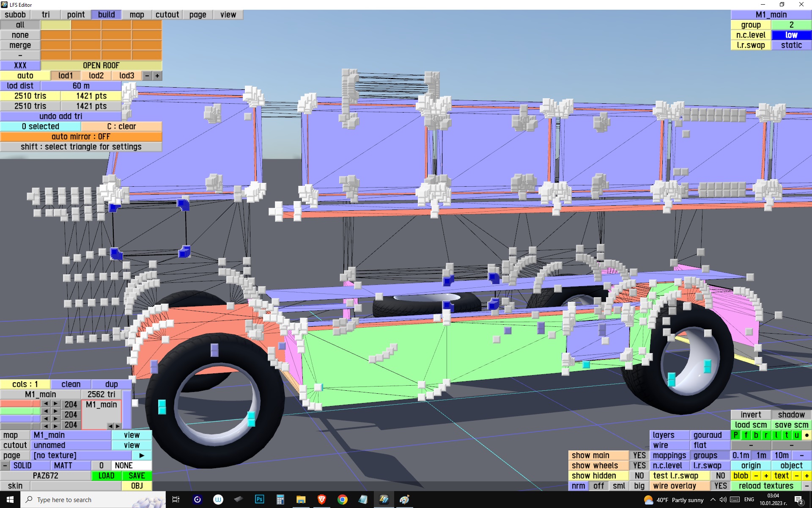Viewport: 812px width, 508px height.
Task: Switch to the cutout tab
Action: coord(167,15)
